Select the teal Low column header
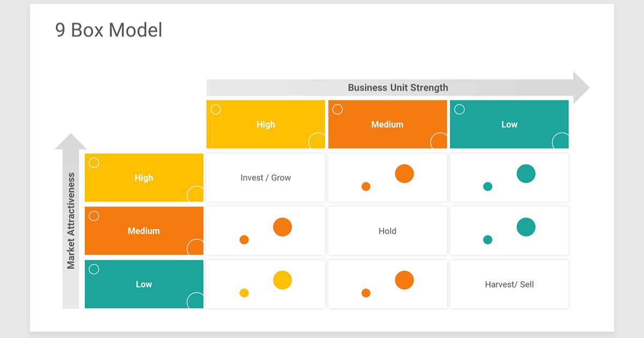The width and height of the screenshot is (644, 338). [509, 124]
